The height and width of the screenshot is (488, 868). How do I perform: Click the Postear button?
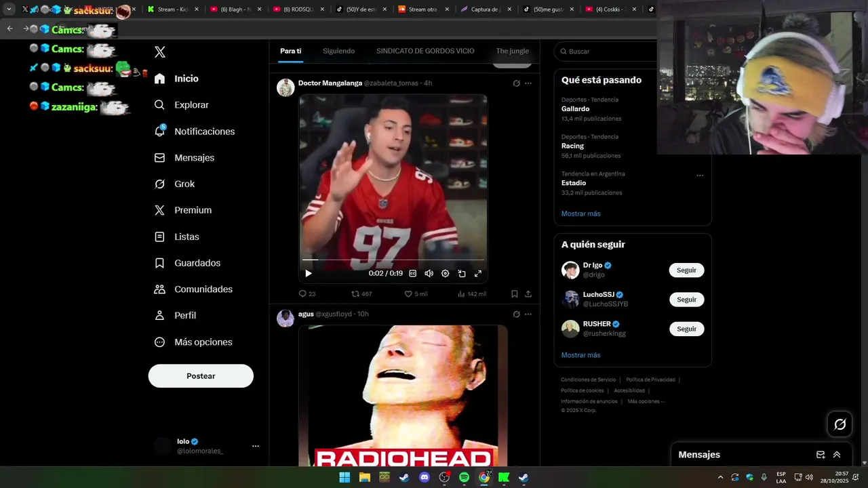click(x=201, y=376)
